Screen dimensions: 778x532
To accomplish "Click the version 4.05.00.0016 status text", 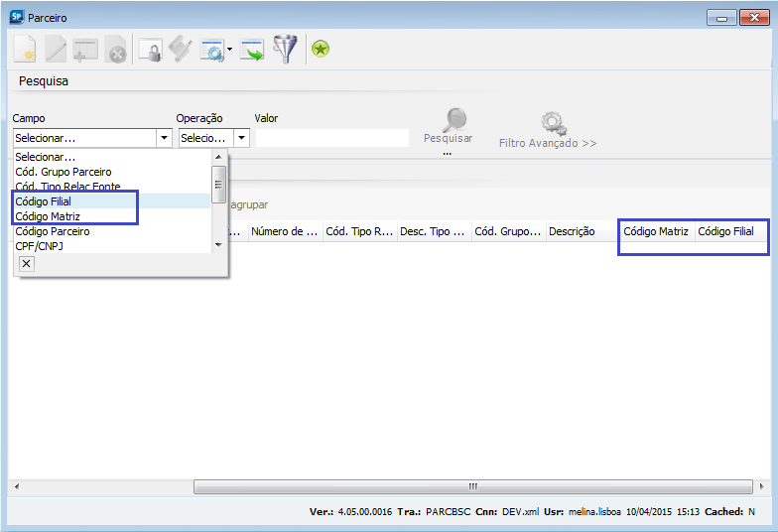I will click(x=365, y=512).
